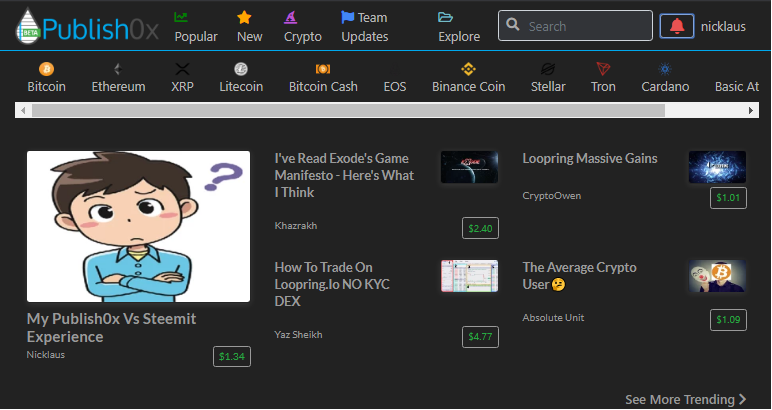
Task: Click the Stellar icon
Action: [x=547, y=69]
